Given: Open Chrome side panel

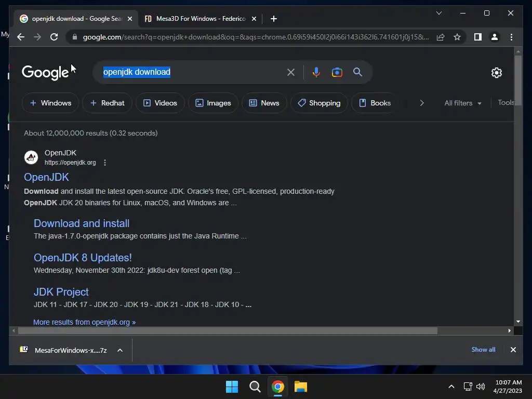Looking at the screenshot, I should tap(478, 37).
